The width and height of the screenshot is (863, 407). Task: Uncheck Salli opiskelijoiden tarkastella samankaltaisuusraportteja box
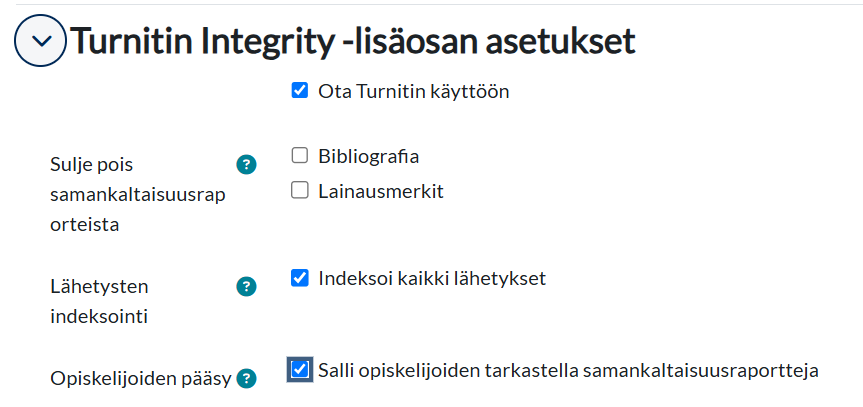(x=299, y=370)
